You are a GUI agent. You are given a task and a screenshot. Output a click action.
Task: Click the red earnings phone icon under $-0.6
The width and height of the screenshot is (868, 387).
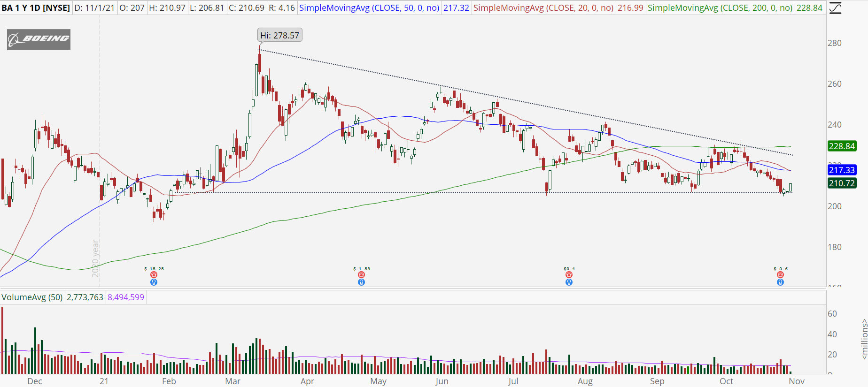[780, 275]
